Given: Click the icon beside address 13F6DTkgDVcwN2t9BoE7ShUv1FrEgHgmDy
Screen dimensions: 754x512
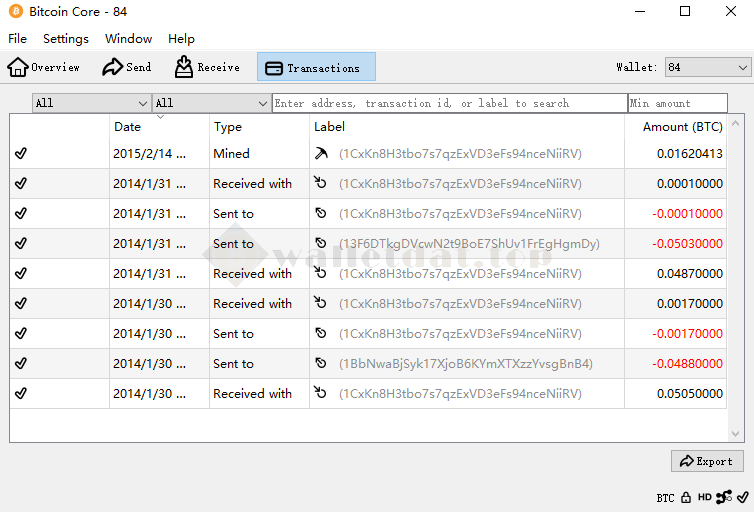Looking at the screenshot, I should point(320,244).
